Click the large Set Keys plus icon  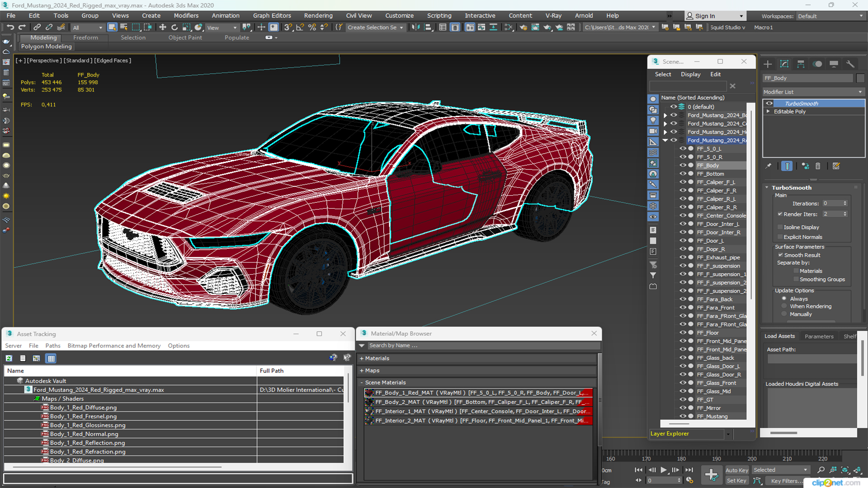tap(711, 475)
